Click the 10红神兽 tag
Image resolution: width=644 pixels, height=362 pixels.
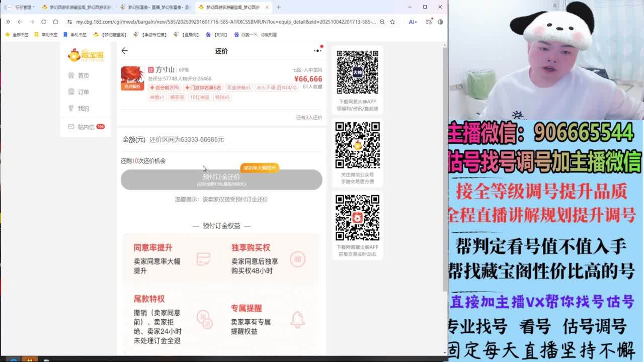[200, 97]
